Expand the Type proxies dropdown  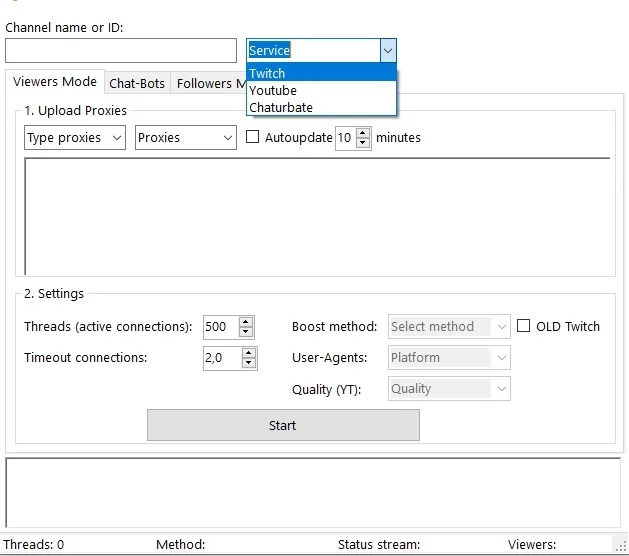75,138
